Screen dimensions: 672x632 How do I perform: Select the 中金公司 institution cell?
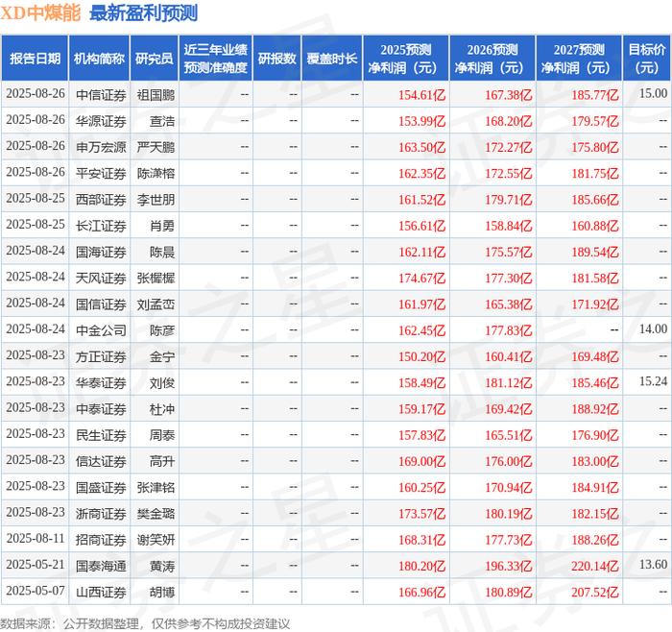[101, 330]
